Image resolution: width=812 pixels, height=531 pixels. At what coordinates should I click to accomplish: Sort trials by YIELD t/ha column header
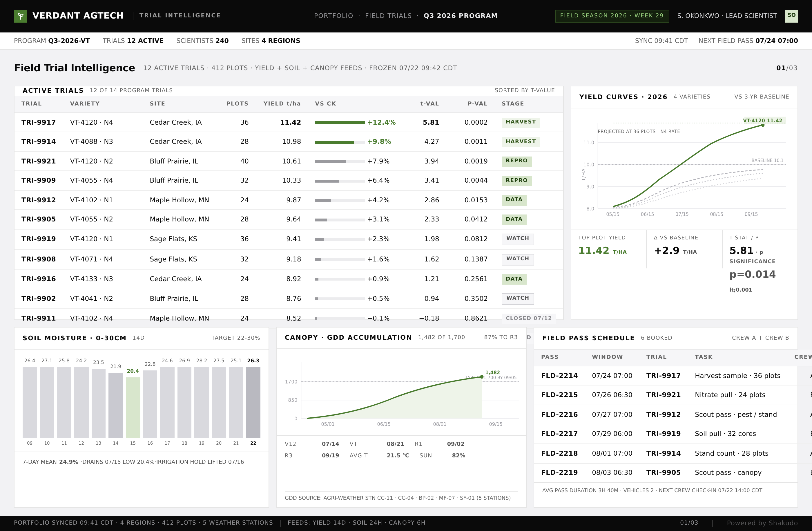pos(282,104)
